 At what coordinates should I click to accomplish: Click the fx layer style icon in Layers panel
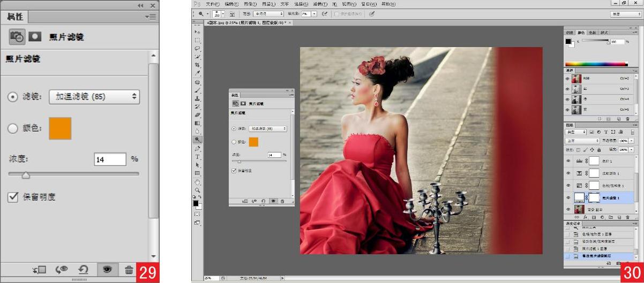click(586, 217)
